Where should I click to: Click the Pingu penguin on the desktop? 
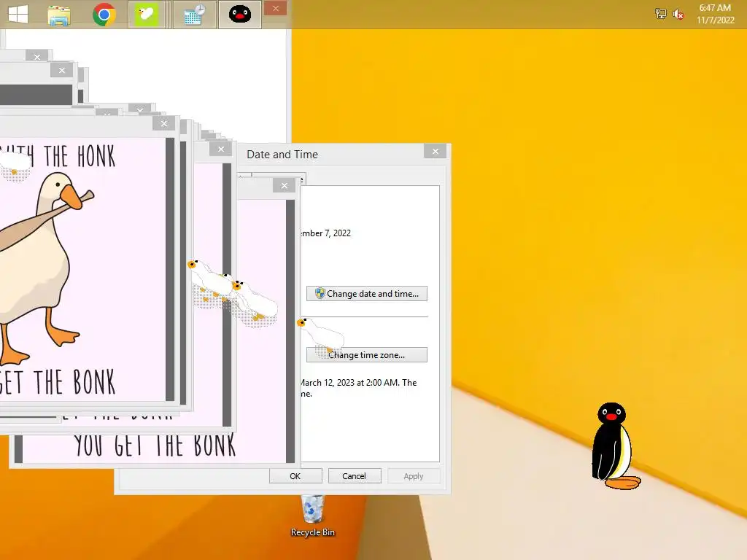615,446
